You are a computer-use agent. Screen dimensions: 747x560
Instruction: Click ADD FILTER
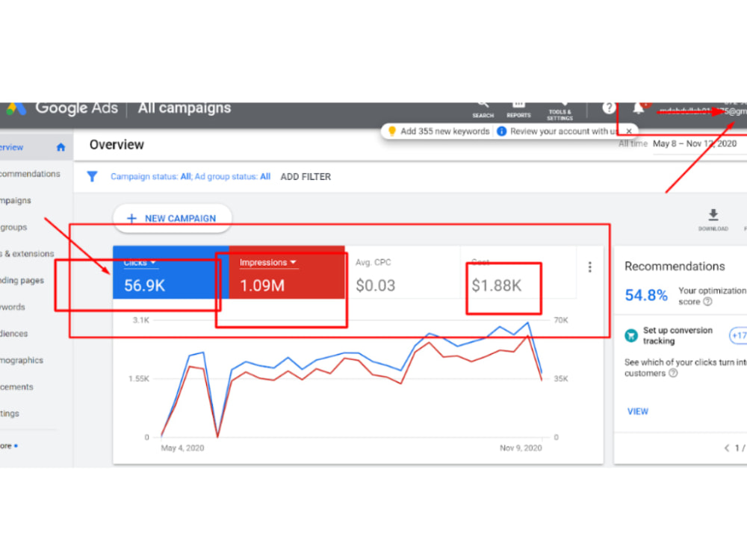click(x=306, y=177)
